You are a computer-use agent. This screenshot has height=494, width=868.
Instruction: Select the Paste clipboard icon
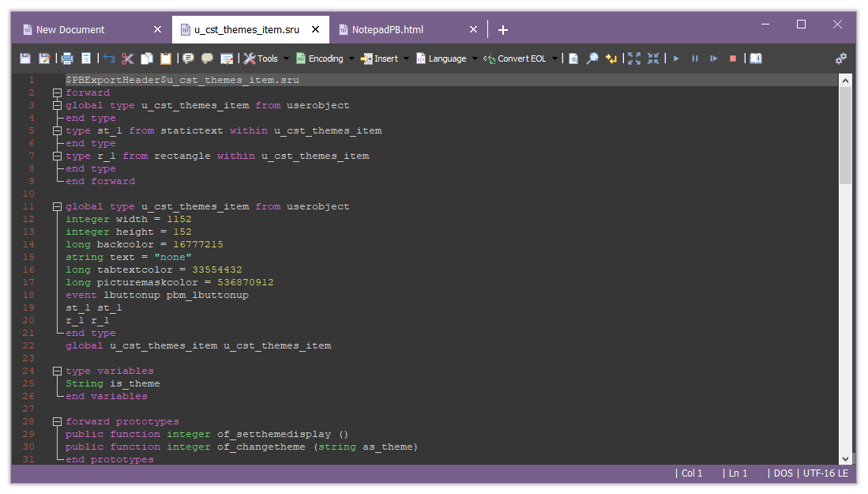[x=166, y=58]
